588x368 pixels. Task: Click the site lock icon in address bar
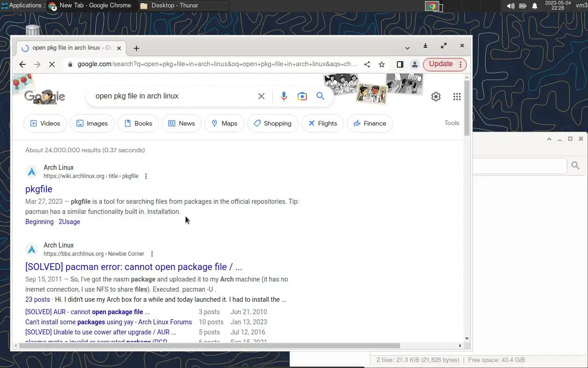(x=70, y=64)
